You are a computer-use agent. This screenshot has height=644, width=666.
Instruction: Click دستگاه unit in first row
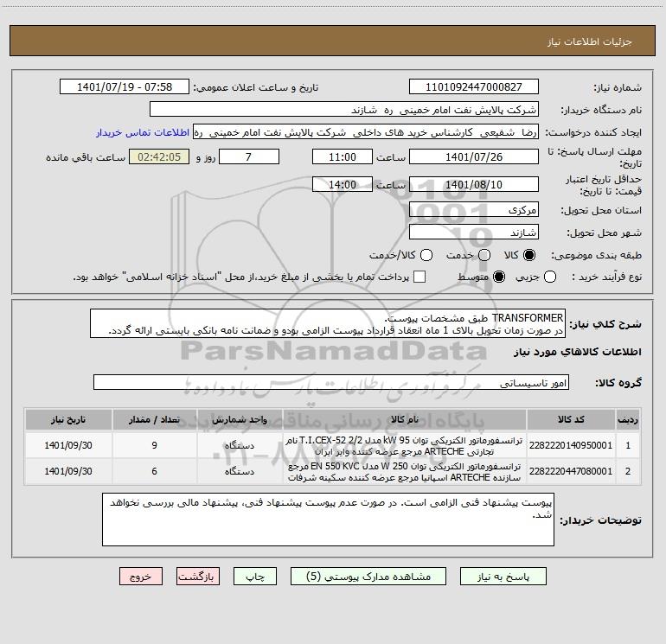(240, 445)
